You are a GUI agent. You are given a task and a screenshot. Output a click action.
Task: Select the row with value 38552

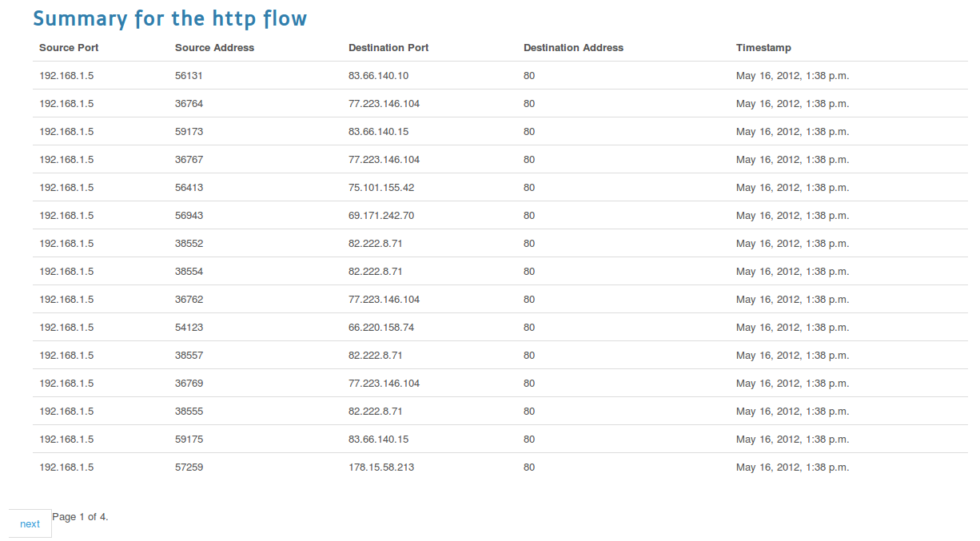coord(500,243)
